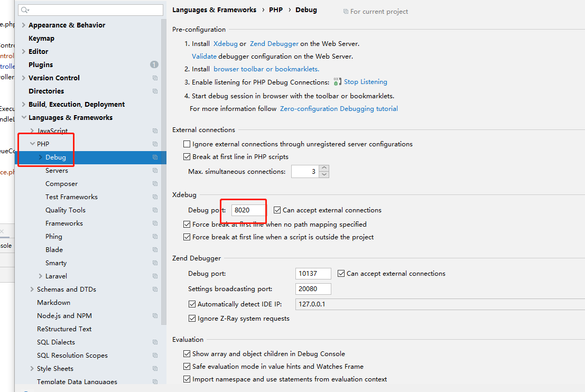The image size is (585, 392).
Task: Click project-scope icon beside Directories
Action: coord(155,91)
